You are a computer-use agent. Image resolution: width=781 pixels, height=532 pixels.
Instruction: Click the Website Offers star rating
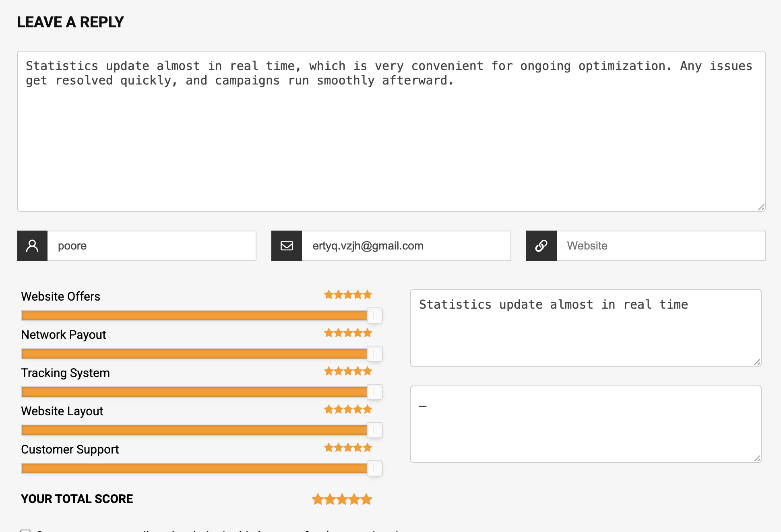tap(348, 295)
